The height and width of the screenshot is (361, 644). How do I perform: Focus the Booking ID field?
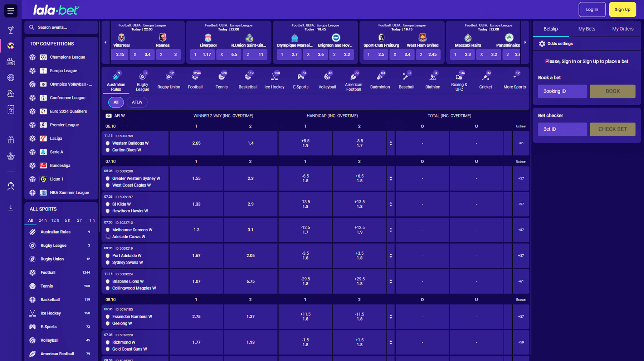tap(562, 91)
